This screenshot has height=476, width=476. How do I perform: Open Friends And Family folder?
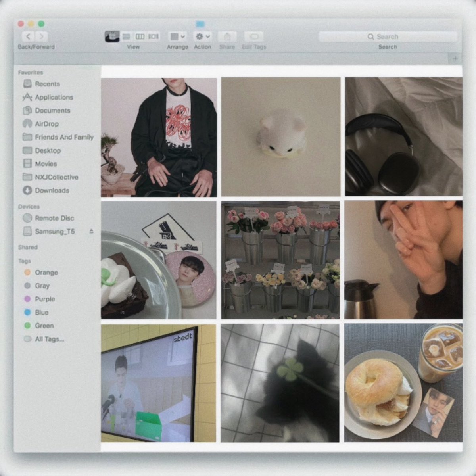coord(64,137)
